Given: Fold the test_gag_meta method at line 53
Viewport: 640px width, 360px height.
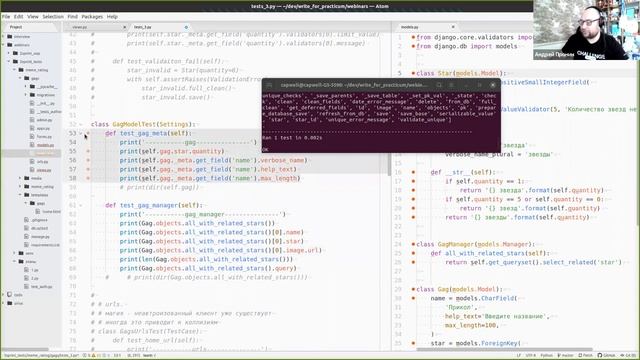Looking at the screenshot, I should point(81,133).
